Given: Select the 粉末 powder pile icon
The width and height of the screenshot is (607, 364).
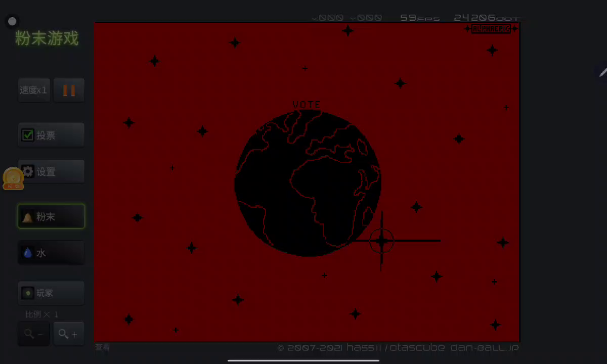Looking at the screenshot, I should [28, 217].
